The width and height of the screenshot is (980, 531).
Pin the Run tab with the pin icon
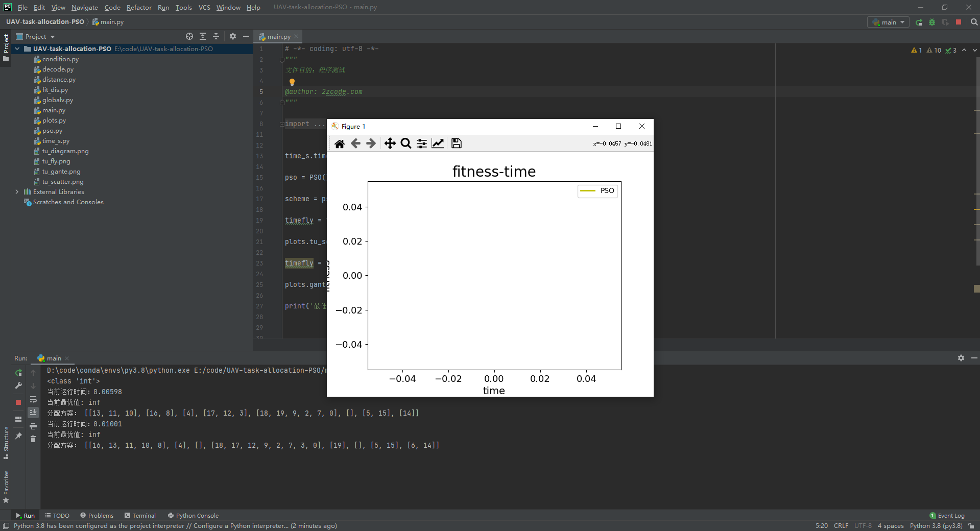[x=18, y=436]
